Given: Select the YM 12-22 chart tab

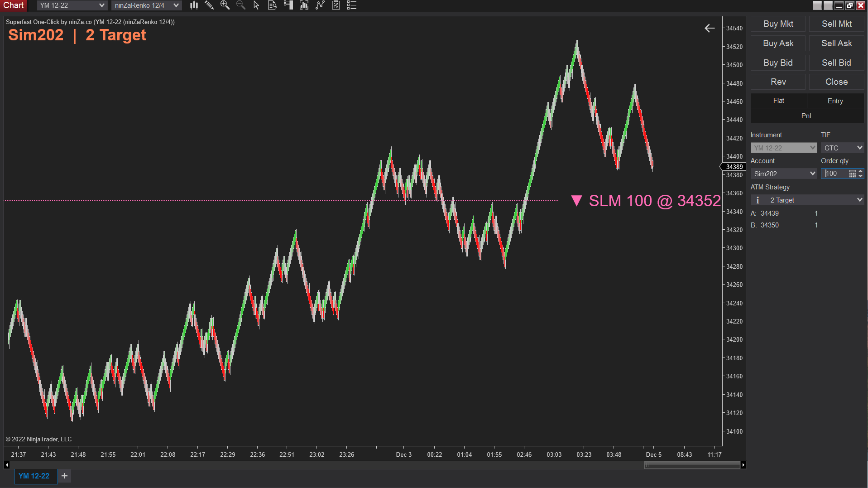Looking at the screenshot, I should pyautogui.click(x=35, y=476).
